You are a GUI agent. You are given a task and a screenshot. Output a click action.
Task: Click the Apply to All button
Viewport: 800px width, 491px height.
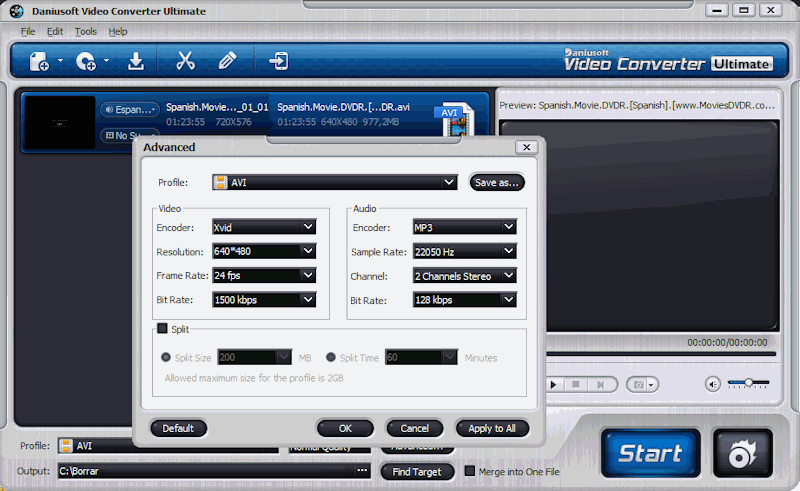pos(492,428)
